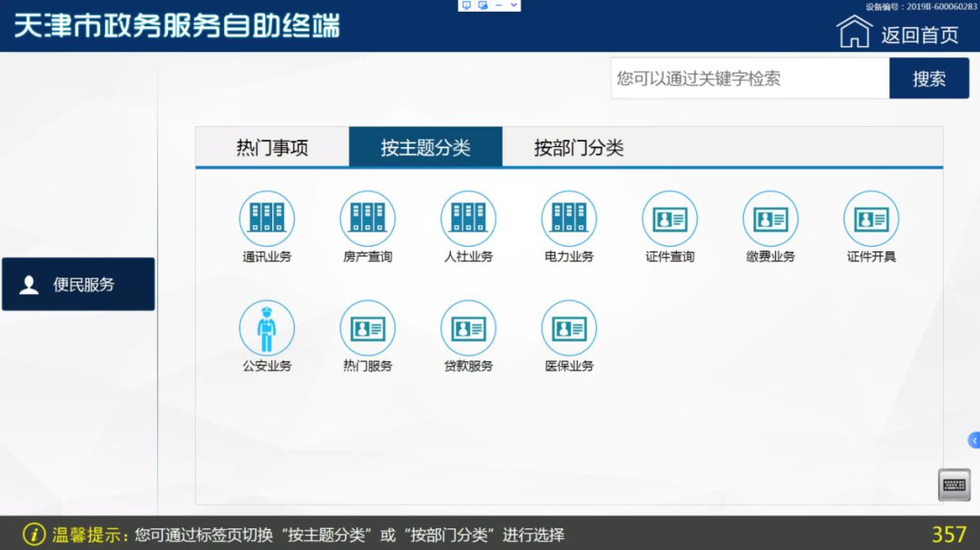Open 医保业务 medical insurance services

point(569,329)
